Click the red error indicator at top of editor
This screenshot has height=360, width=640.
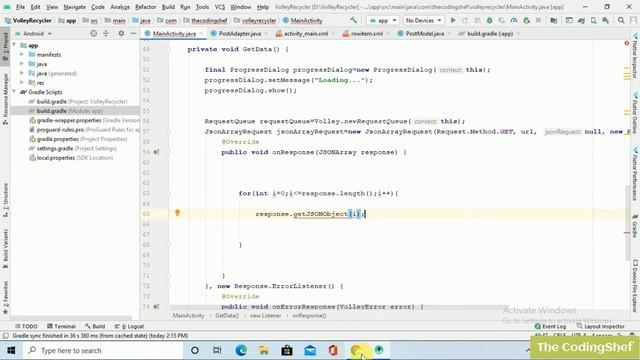click(627, 43)
